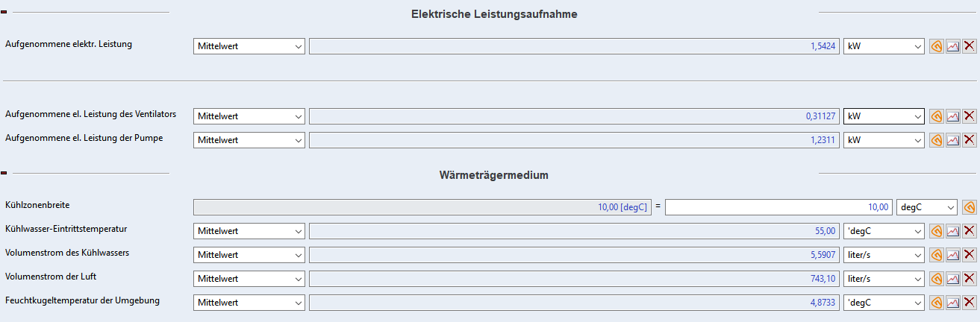Click the chart icon for Aufgenommene elektr. Leistung
The height and width of the screenshot is (322, 980).
pos(952,46)
